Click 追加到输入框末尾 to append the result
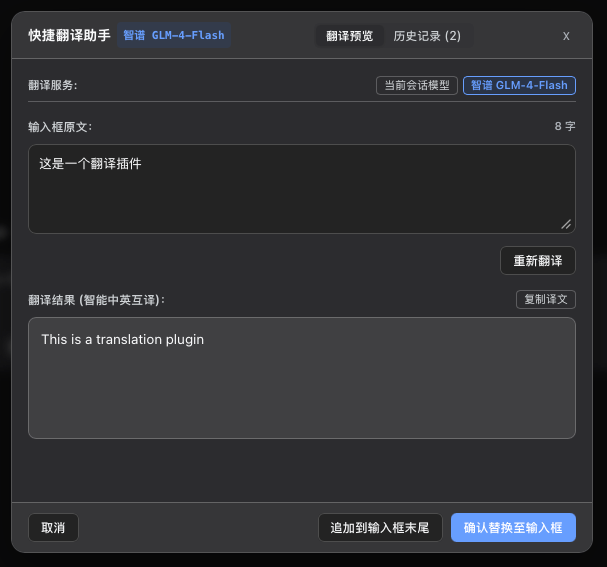The image size is (607, 567). coord(380,528)
